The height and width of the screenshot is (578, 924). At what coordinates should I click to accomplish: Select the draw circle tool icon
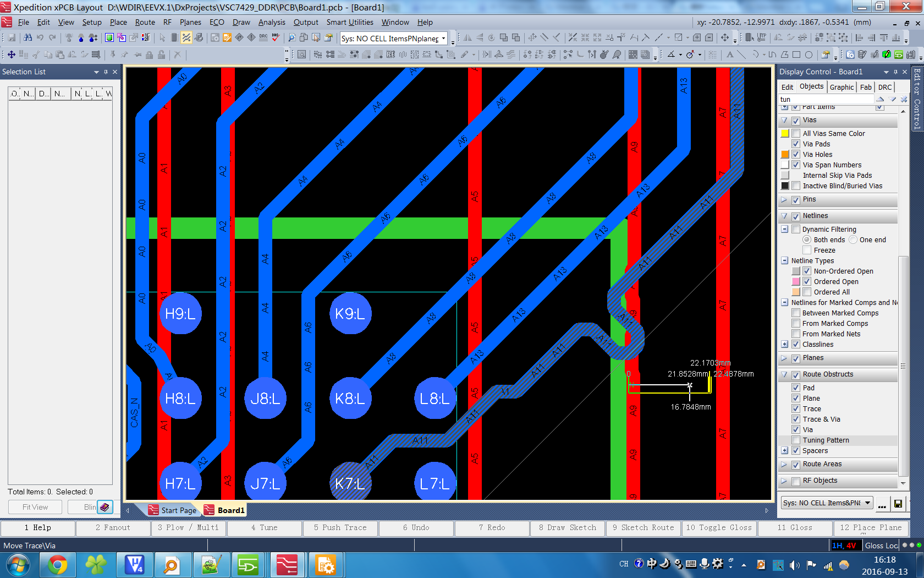tap(809, 54)
